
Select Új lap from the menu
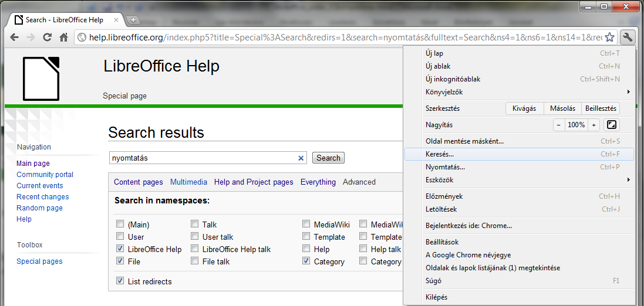tap(519, 53)
